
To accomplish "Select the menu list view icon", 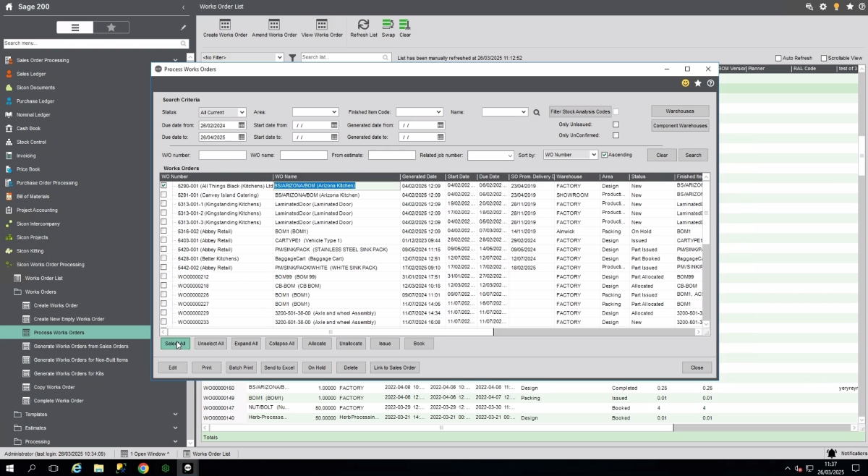I will (x=75, y=27).
